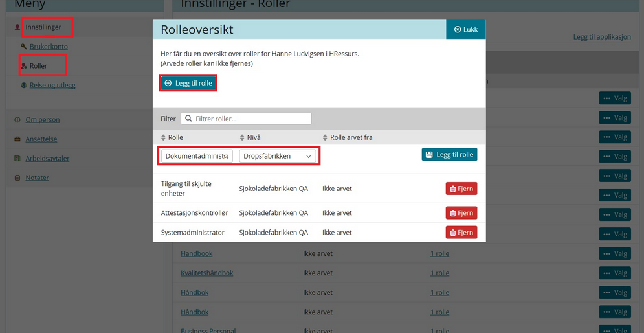This screenshot has height=333, width=644.
Task: Sort by the Rolle column arrows
Action: pos(163,137)
